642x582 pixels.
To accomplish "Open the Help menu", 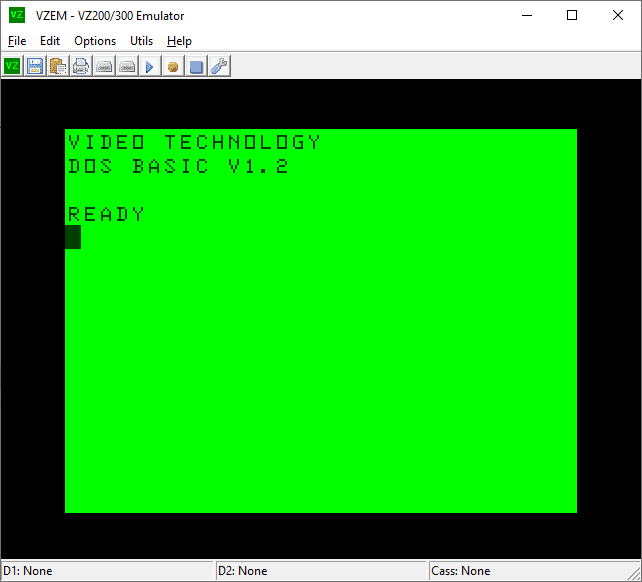I will tap(179, 41).
